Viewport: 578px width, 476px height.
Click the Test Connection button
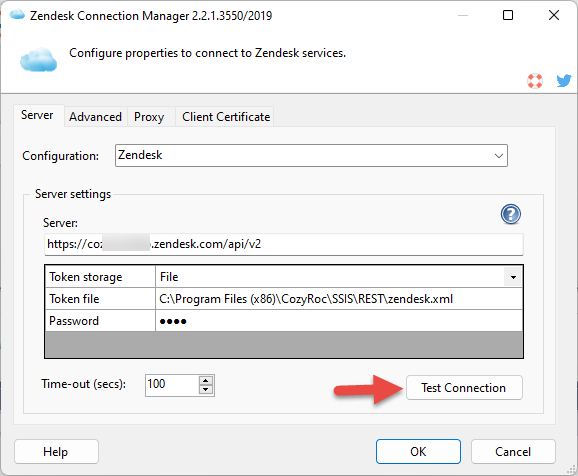click(464, 388)
